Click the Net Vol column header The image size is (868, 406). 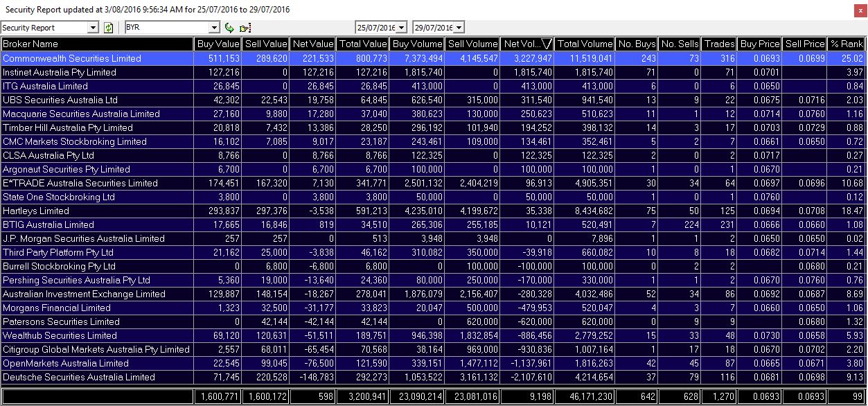[x=527, y=44]
